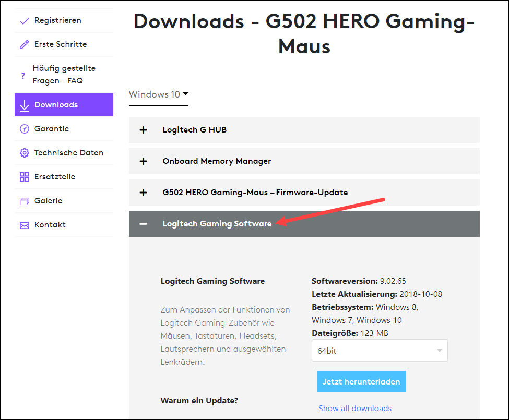509x420 pixels.
Task: Click the FAQ question mark icon
Action: [x=23, y=75]
